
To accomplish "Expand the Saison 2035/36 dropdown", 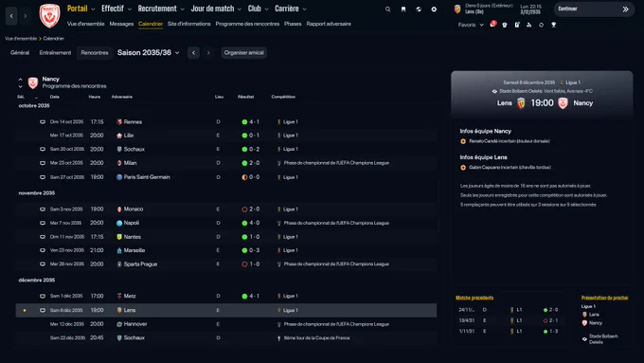I will point(149,53).
